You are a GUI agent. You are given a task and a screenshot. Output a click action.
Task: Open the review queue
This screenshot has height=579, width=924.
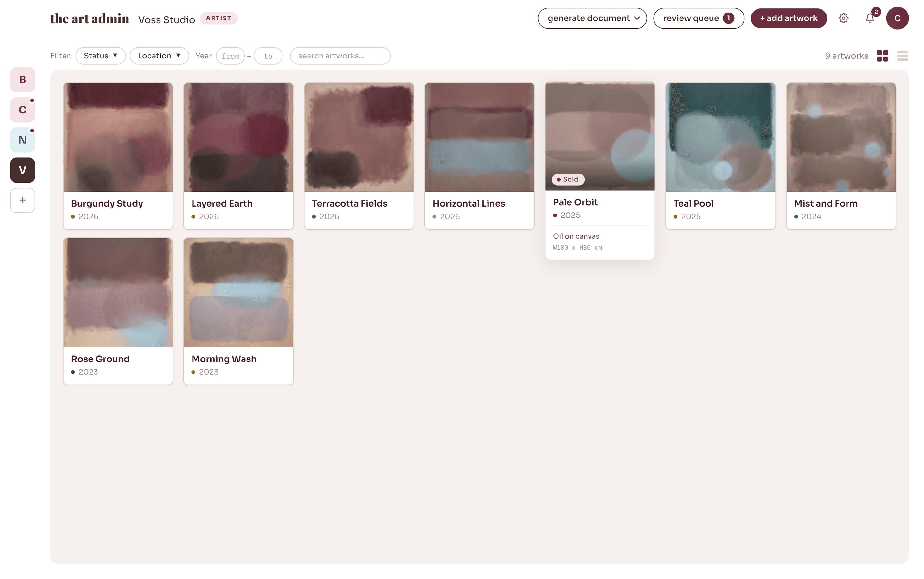(x=698, y=18)
